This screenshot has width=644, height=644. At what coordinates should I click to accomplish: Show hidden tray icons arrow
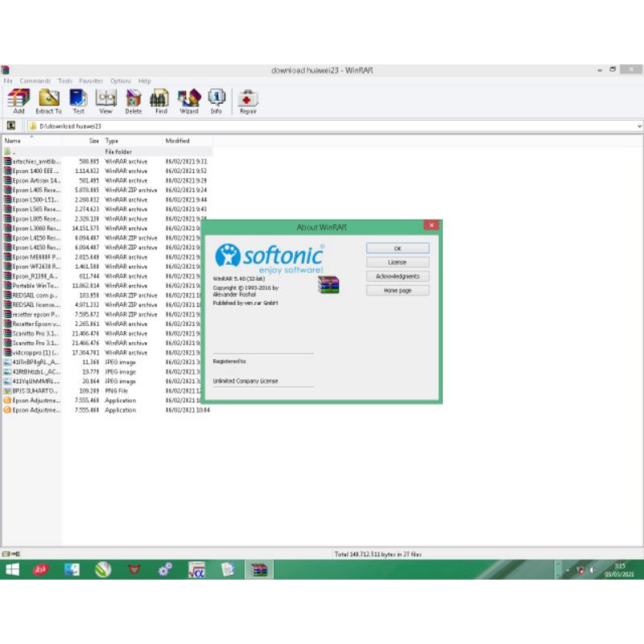coord(568,570)
